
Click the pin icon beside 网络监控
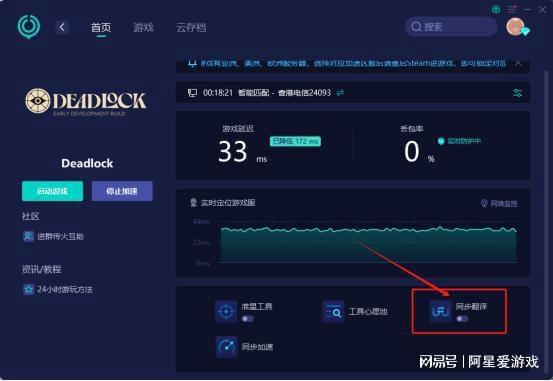[x=484, y=203]
